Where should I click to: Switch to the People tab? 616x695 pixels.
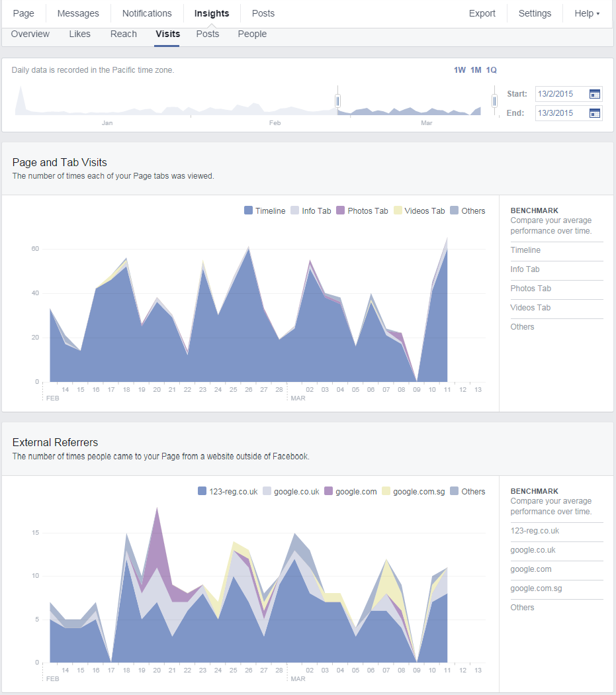point(252,34)
